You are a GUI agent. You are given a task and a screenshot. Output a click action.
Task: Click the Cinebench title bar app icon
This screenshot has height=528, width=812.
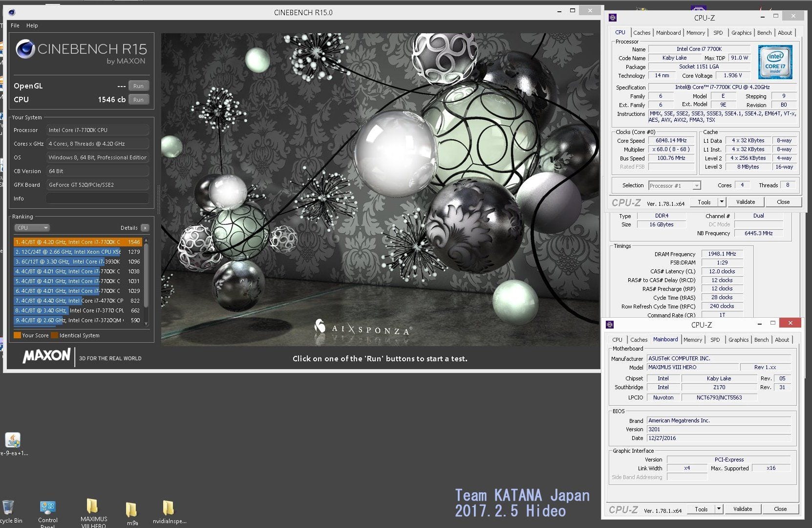(12, 12)
